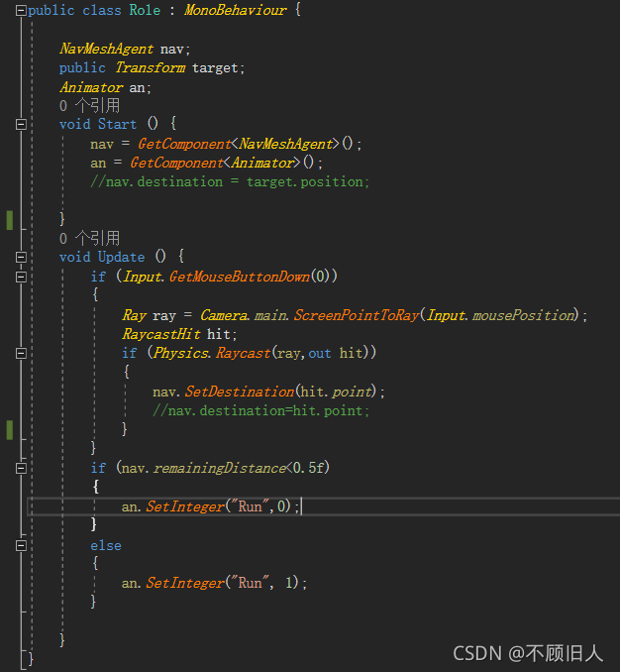Click the out keyword in Raycast
Viewport: 620px width, 672px height.
pos(320,354)
